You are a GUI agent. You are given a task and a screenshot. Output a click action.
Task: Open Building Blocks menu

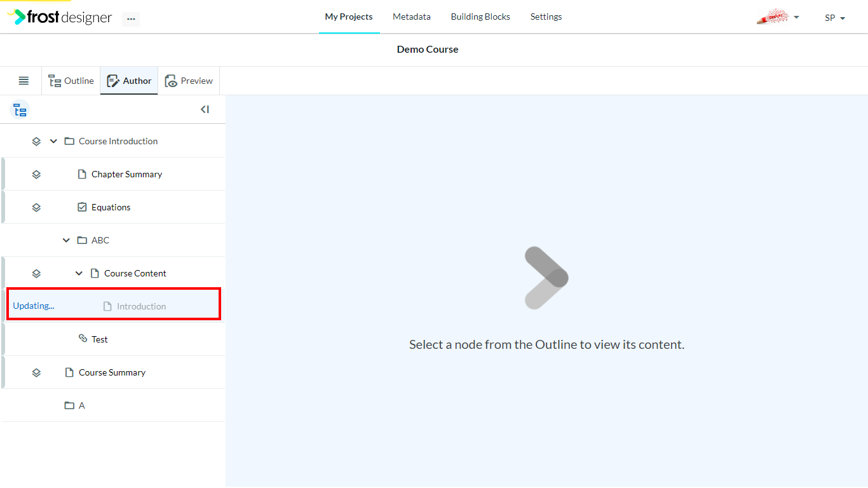click(480, 17)
